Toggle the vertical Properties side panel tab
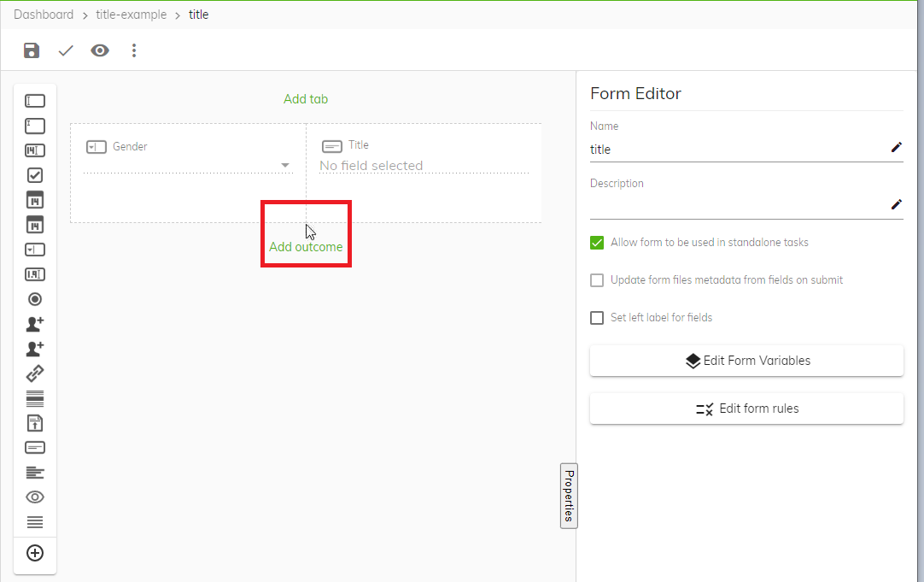This screenshot has height=582, width=924. point(569,496)
